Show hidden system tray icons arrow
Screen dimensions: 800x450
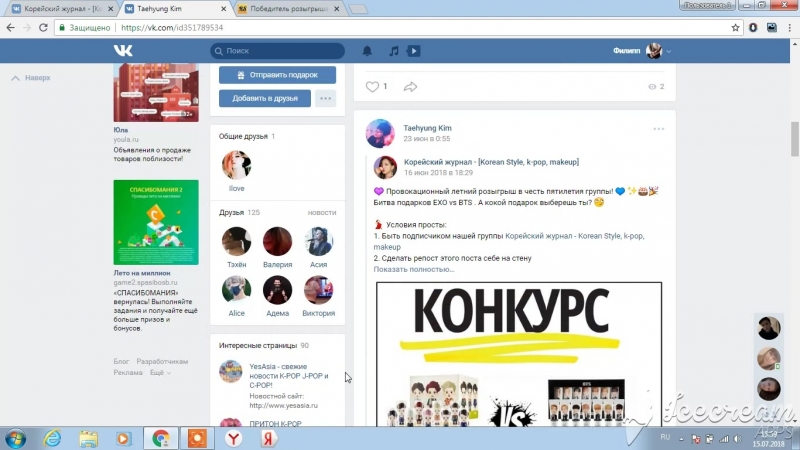[x=681, y=438]
